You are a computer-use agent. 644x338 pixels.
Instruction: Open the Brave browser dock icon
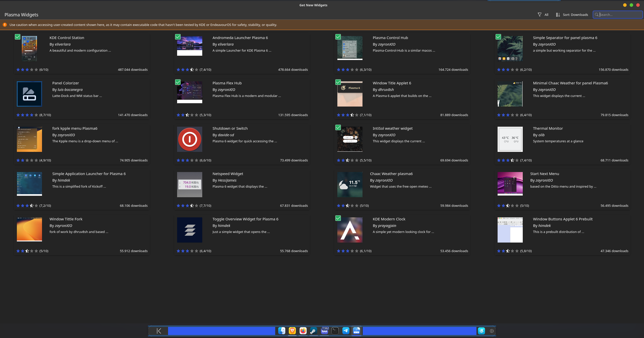tap(292, 331)
